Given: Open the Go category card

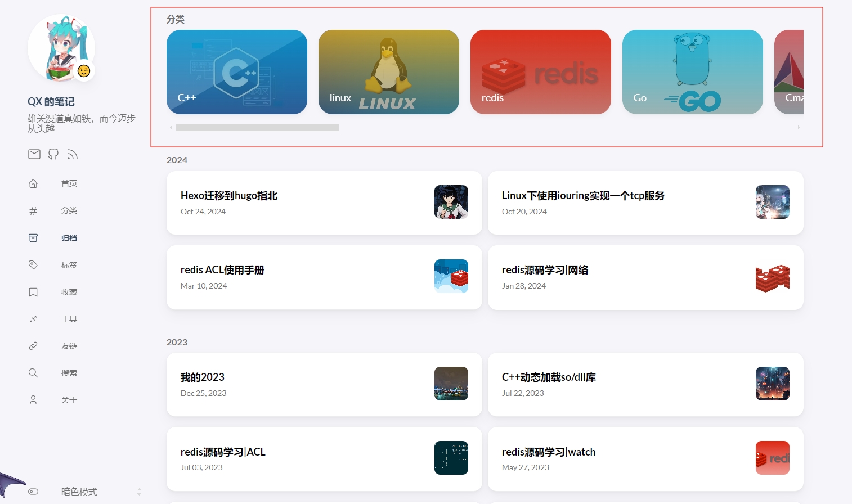Looking at the screenshot, I should tap(693, 72).
